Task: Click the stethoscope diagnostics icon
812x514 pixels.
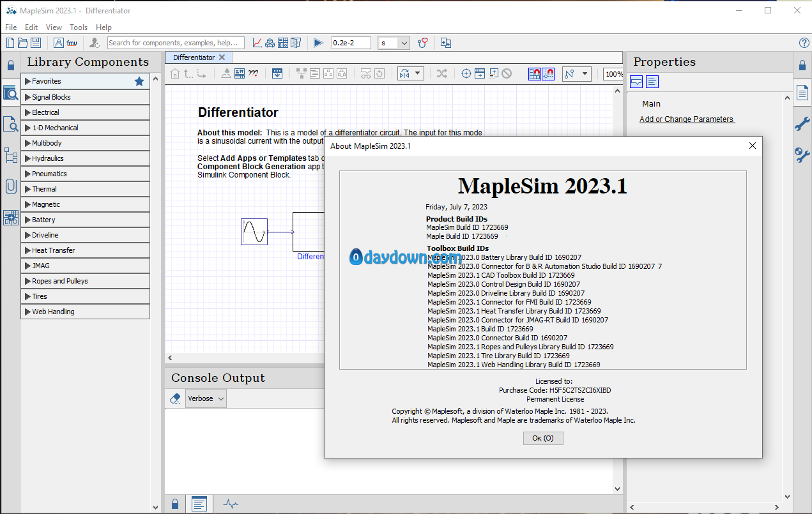Action: click(x=422, y=43)
